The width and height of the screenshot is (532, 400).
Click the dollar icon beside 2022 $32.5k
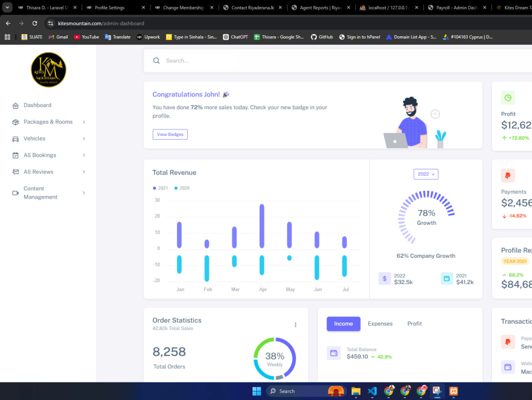coord(385,279)
